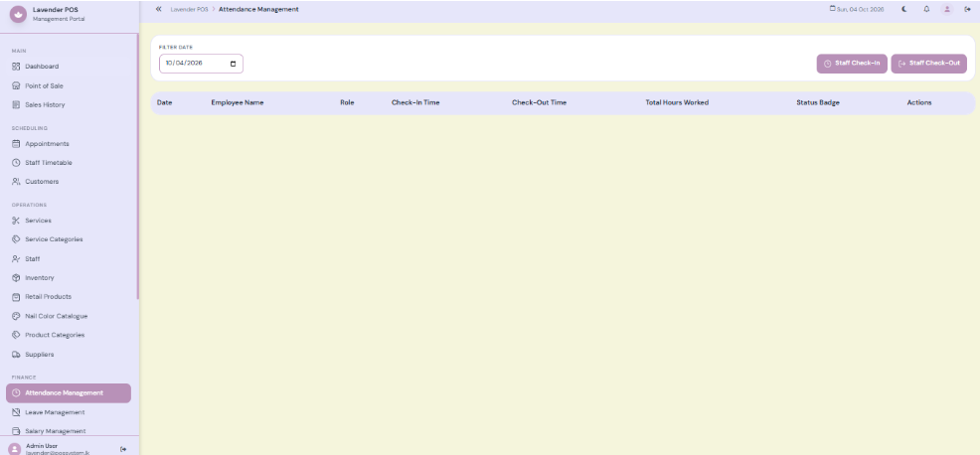Open the date picker calendar icon in filter
980x455 pixels.
tap(234, 64)
